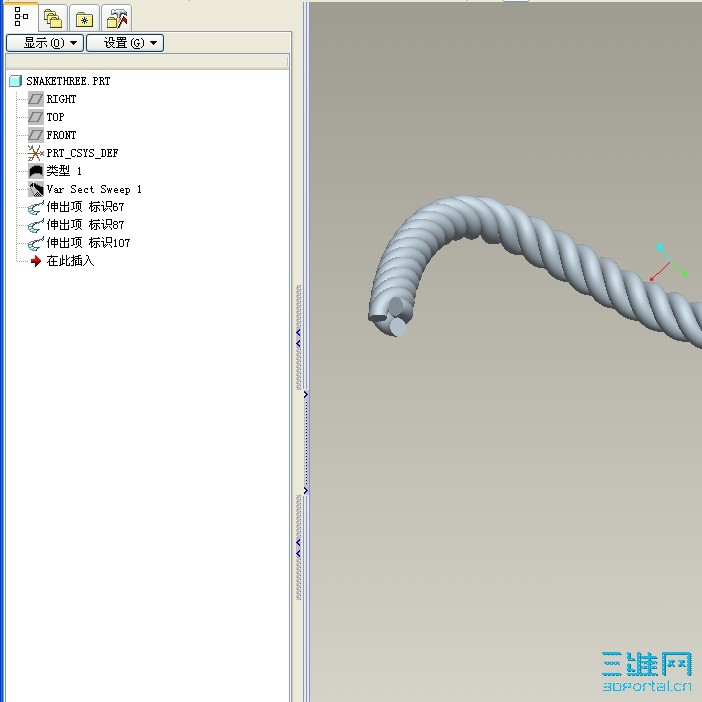Open the Favorites tab with star folder
702x702 pixels.
click(84, 18)
